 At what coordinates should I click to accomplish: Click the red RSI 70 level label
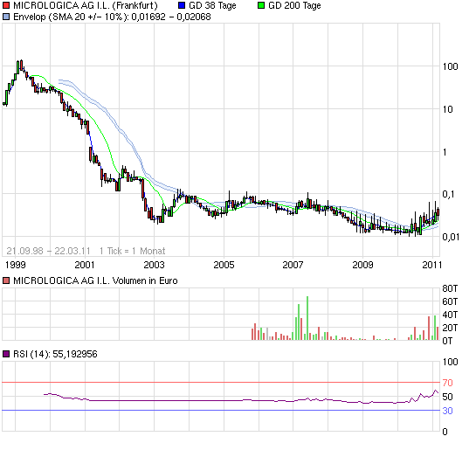click(447, 383)
